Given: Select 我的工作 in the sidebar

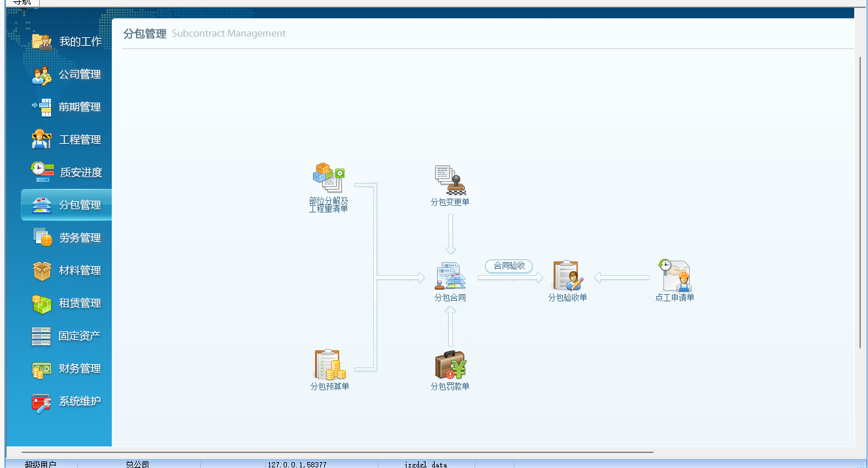Looking at the screenshot, I should [x=67, y=42].
